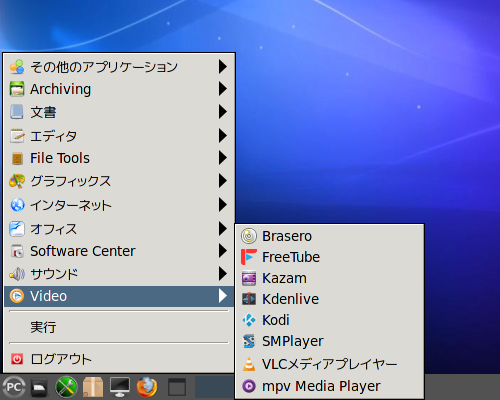
Task: Click the サウンド speaker icon
Action: pos(17,274)
